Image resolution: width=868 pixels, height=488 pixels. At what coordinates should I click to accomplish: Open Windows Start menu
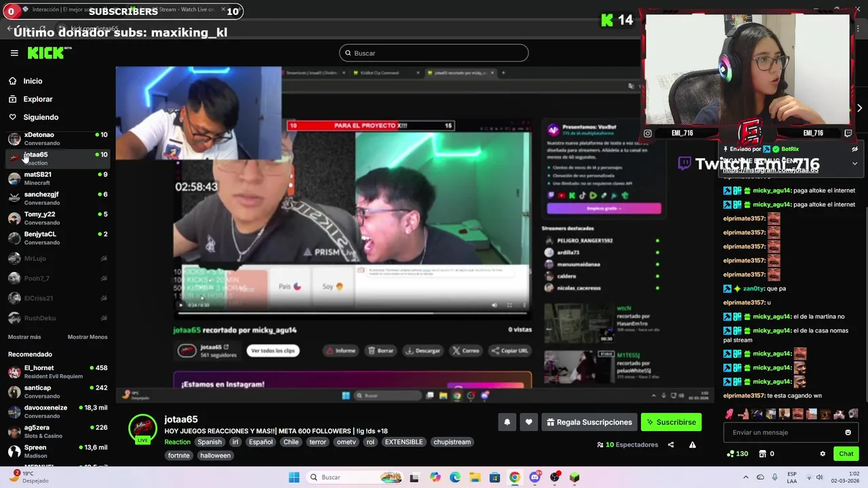[x=294, y=477]
